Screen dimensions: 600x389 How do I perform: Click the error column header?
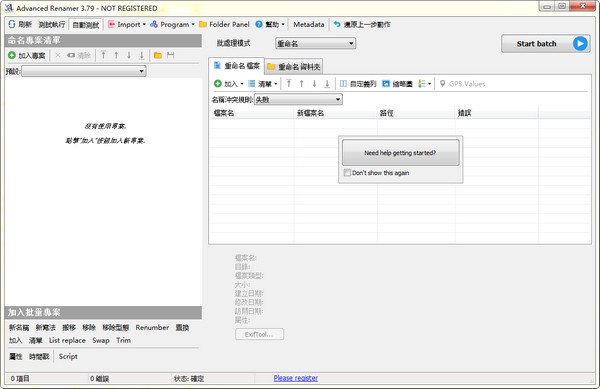click(497, 113)
